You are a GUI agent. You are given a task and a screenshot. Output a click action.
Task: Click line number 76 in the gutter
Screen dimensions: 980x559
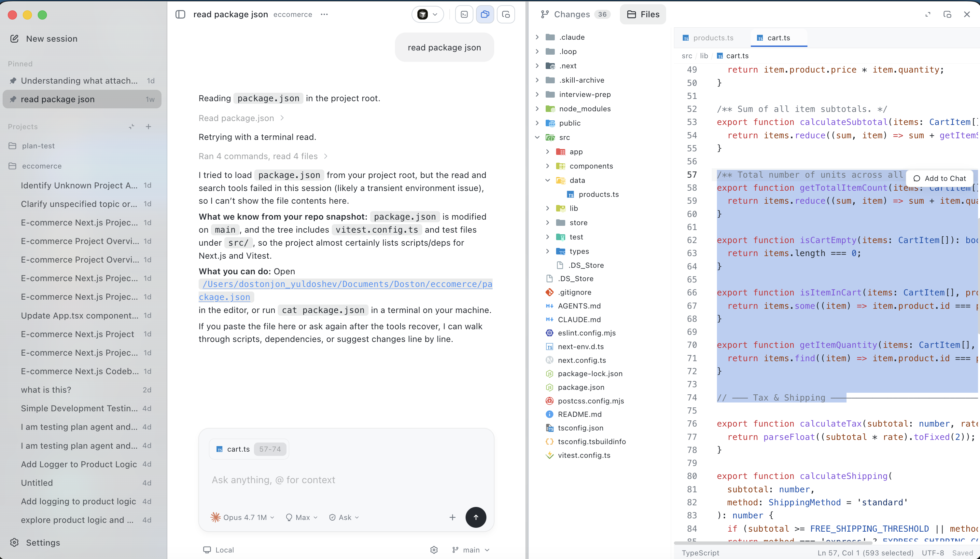692,423
